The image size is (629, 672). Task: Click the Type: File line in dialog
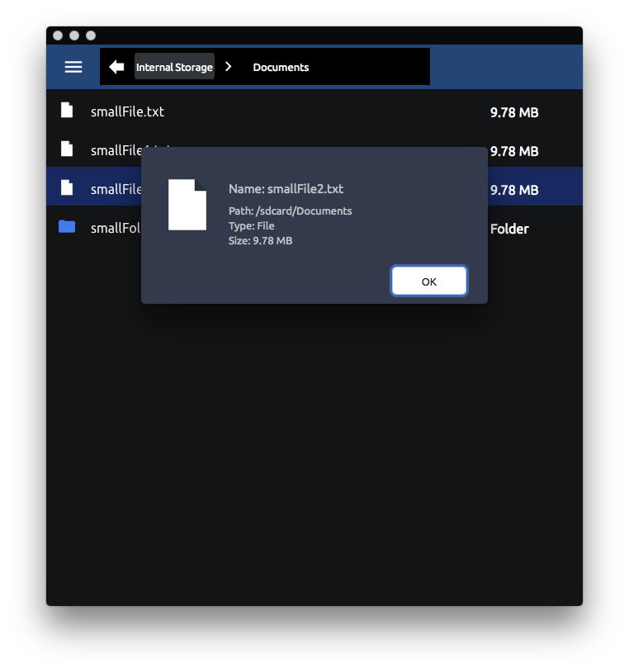click(x=251, y=225)
